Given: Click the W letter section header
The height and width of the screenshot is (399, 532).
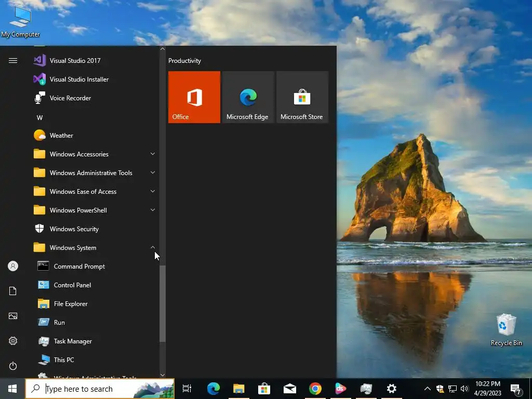Looking at the screenshot, I should tap(39, 118).
